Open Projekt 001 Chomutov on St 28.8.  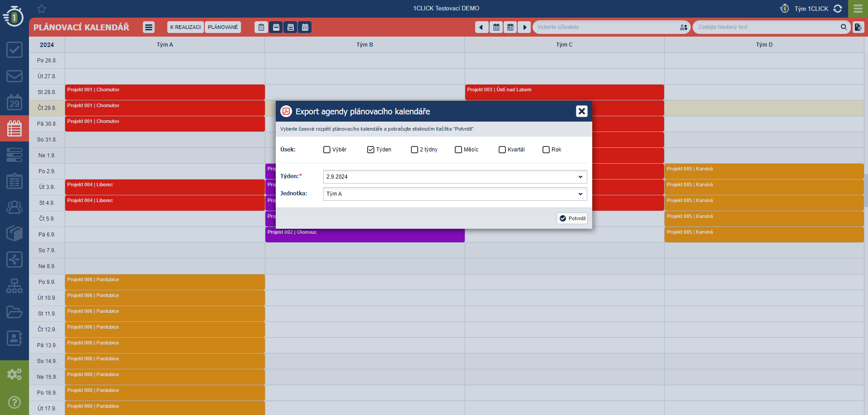pyautogui.click(x=165, y=92)
